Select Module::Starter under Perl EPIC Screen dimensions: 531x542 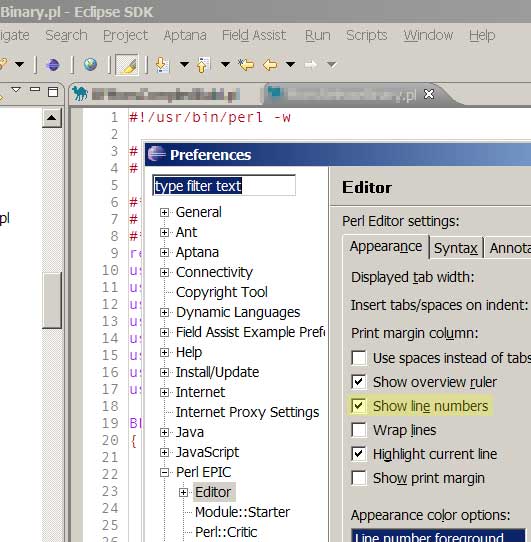(x=242, y=512)
